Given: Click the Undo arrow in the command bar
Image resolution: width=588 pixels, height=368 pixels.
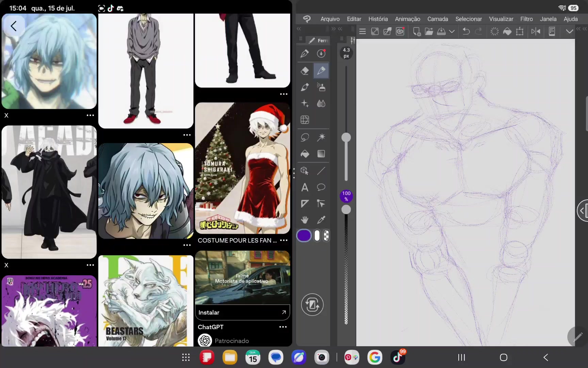Looking at the screenshot, I should click(x=466, y=32).
